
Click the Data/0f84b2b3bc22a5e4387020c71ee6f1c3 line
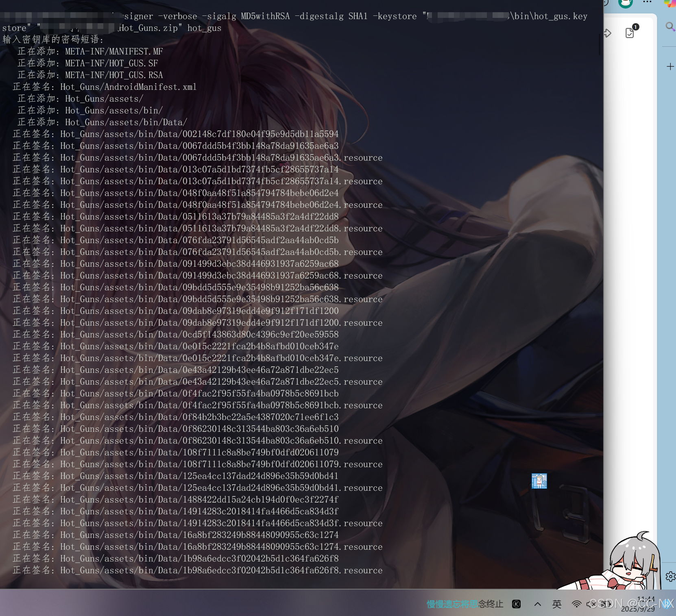[x=176, y=417]
